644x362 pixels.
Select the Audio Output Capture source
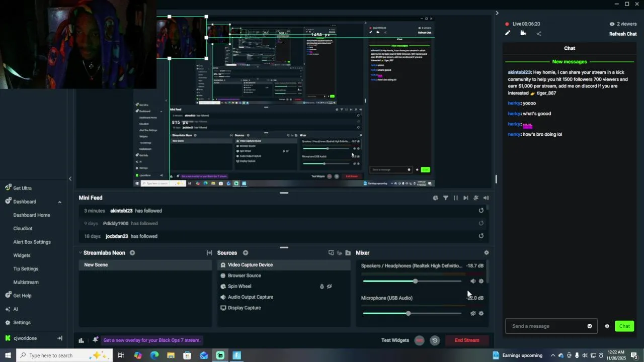point(284,297)
